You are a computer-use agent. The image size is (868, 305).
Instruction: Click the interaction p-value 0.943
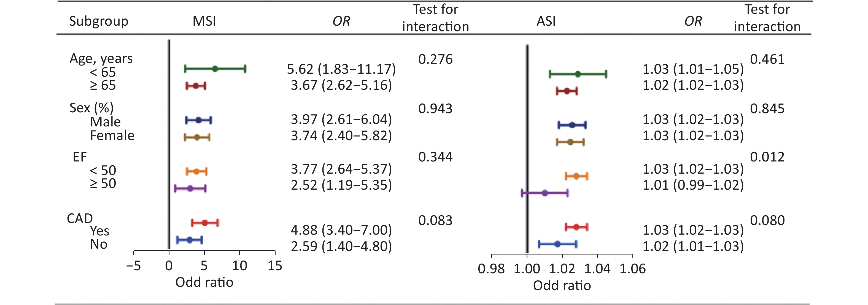click(x=435, y=109)
